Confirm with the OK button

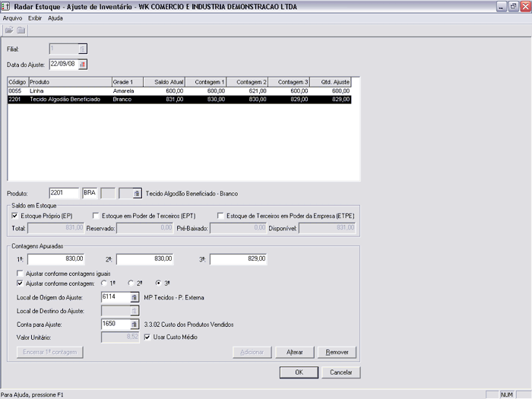[299, 372]
